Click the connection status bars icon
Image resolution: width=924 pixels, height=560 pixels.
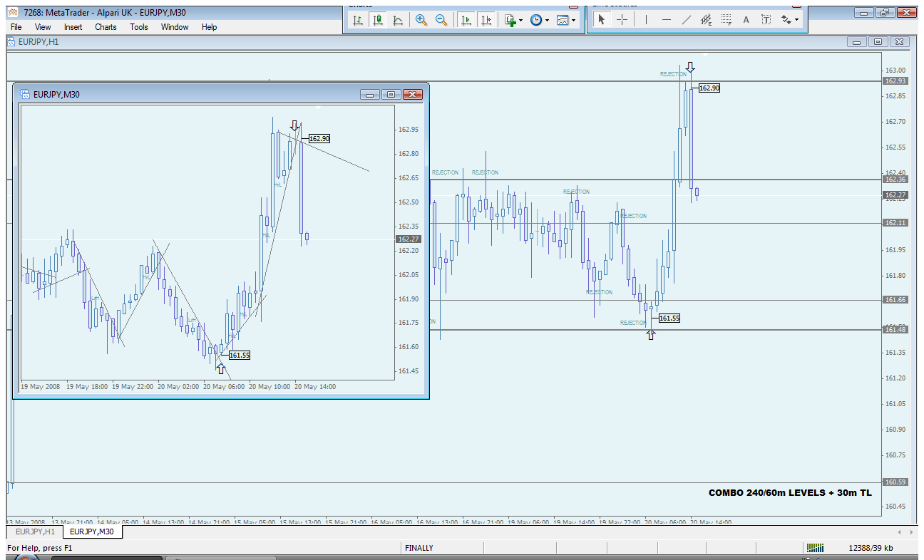point(814,548)
